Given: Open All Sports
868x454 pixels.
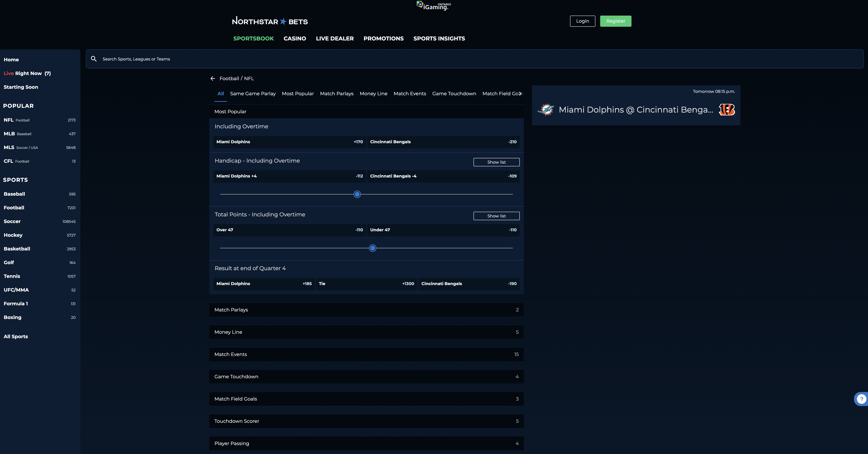Looking at the screenshot, I should (16, 337).
